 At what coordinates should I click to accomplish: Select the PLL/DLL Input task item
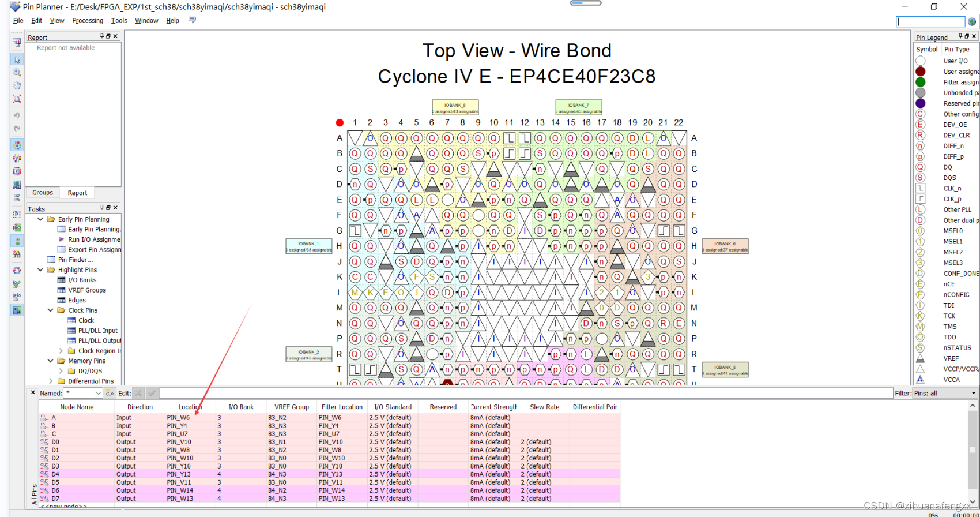coord(97,331)
